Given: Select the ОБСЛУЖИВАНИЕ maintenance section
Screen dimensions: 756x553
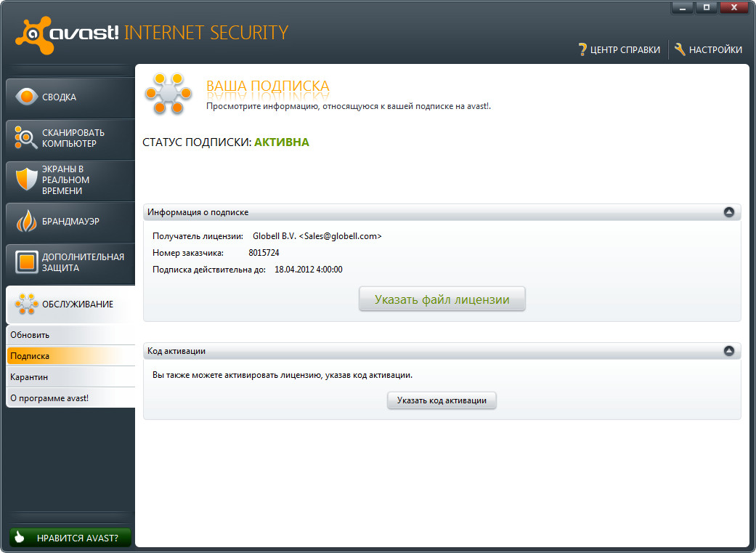Looking at the screenshot, I should tap(70, 304).
